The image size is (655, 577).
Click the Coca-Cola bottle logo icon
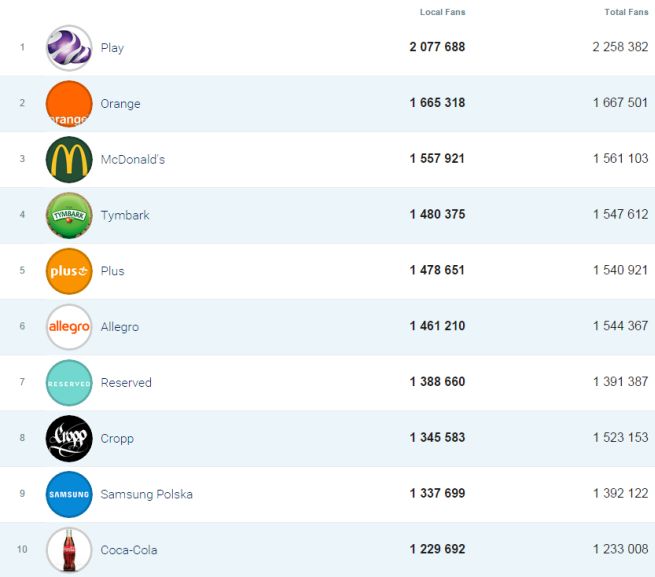(x=69, y=550)
